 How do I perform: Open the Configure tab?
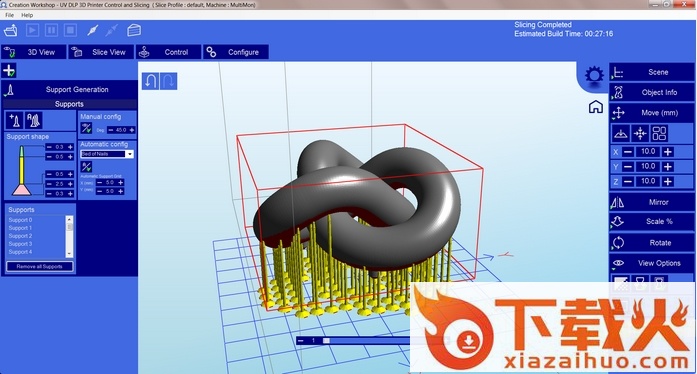[x=236, y=52]
